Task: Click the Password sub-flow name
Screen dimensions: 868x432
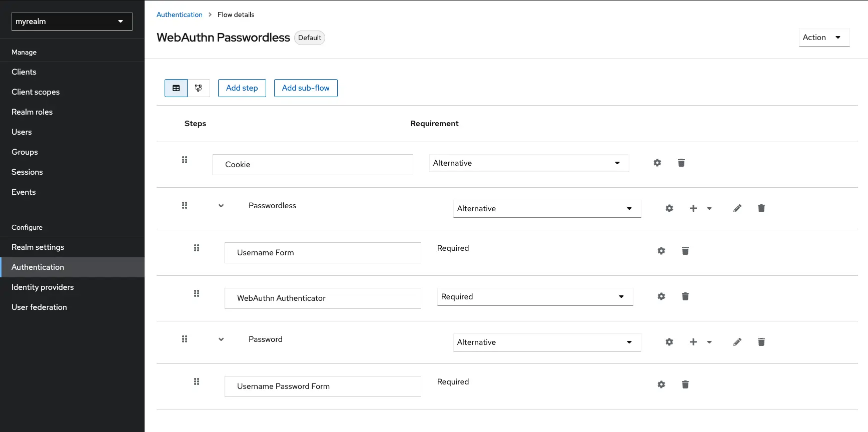Action: [x=266, y=339]
